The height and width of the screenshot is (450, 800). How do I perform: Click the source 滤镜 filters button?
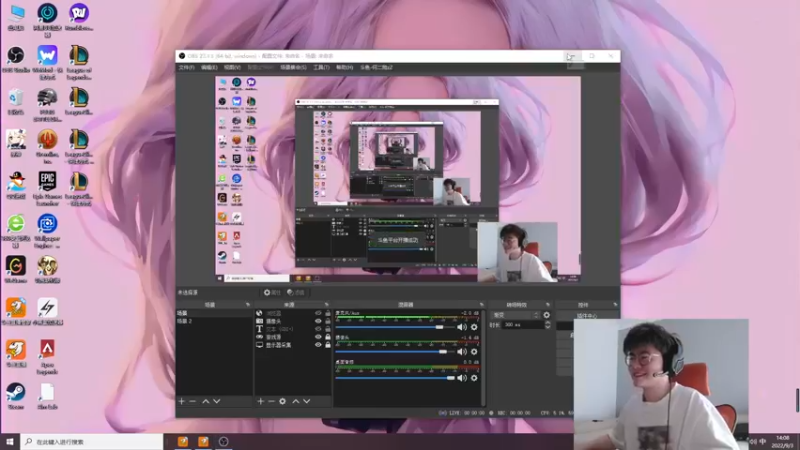point(295,292)
